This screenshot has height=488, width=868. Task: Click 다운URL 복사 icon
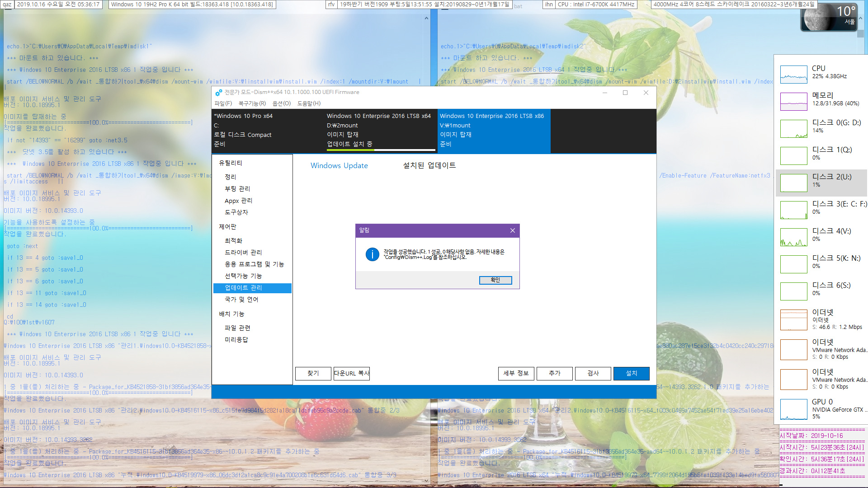click(x=352, y=373)
